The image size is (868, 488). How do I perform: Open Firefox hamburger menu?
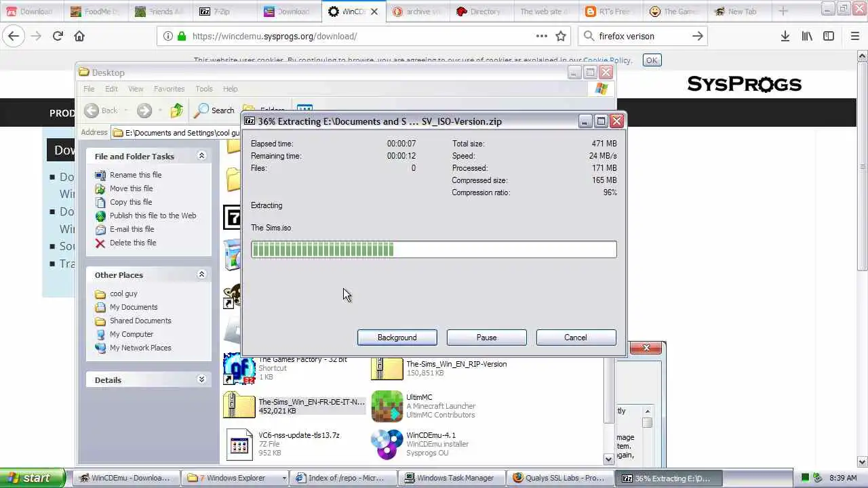854,36
